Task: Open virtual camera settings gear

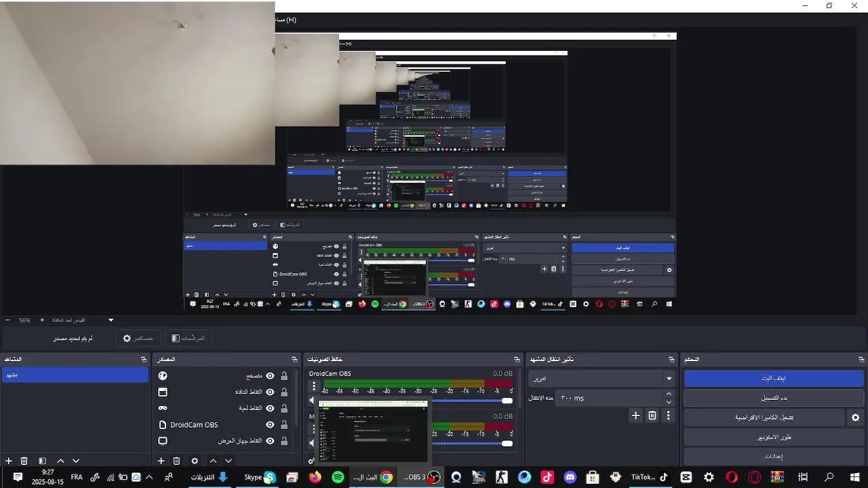Action: [x=856, y=418]
